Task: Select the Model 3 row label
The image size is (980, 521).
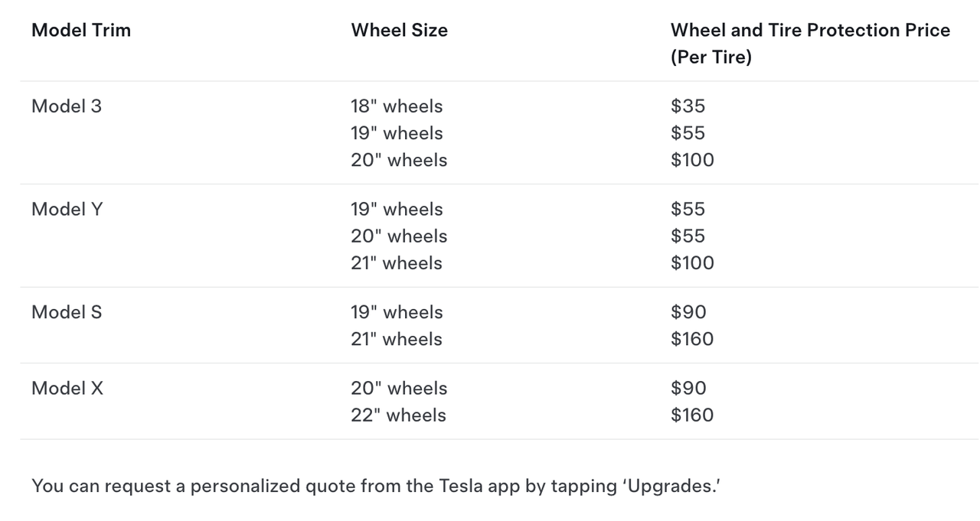Action: [67, 106]
